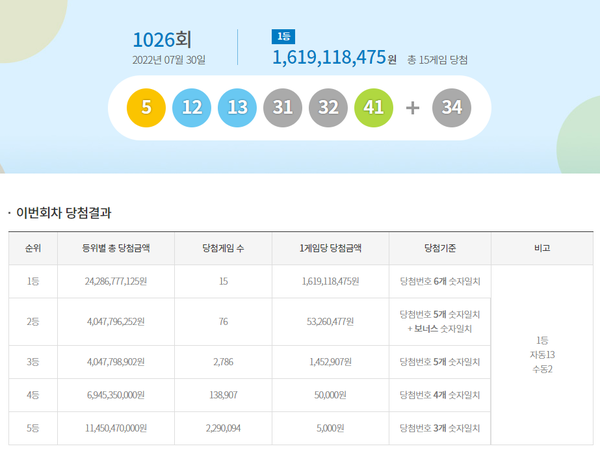This screenshot has width=600, height=453.
Task: Click the 순위 column header
Action: pyautogui.click(x=33, y=248)
